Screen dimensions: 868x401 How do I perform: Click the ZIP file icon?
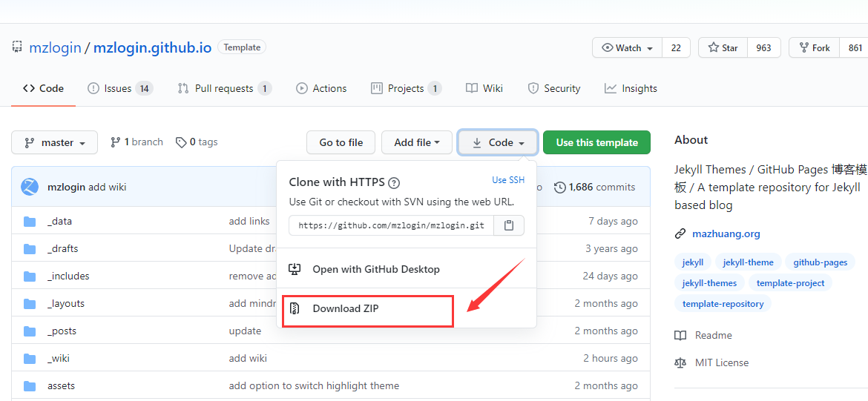click(295, 308)
